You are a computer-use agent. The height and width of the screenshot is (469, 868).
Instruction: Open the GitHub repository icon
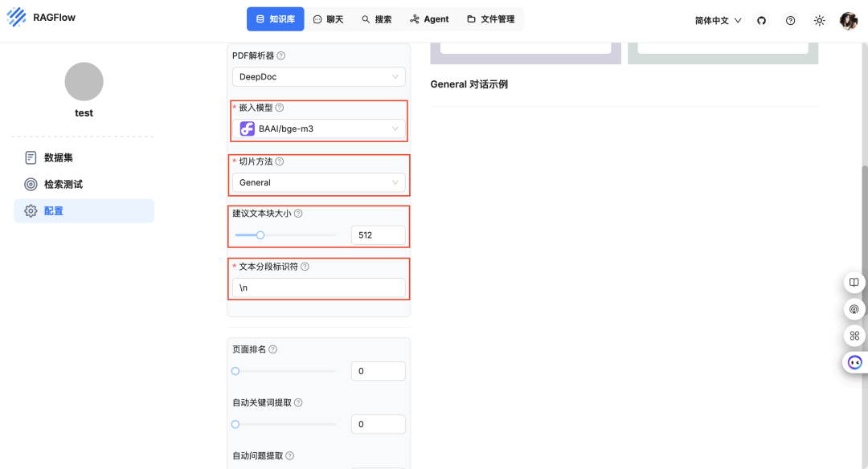[x=762, y=20]
